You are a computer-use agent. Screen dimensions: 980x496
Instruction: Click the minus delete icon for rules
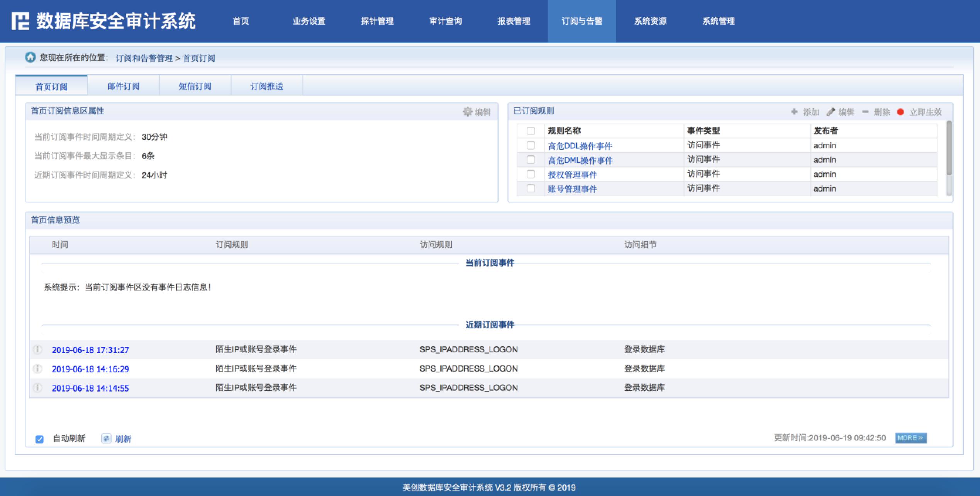865,112
